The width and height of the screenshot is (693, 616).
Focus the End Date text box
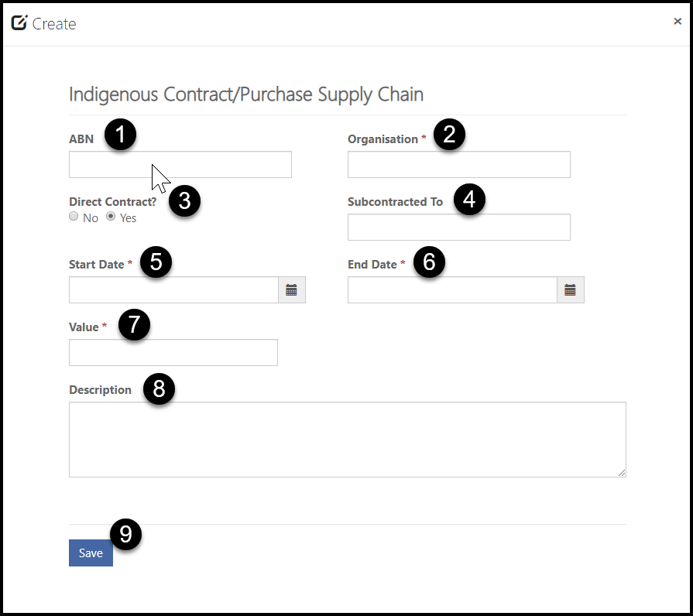pos(452,290)
